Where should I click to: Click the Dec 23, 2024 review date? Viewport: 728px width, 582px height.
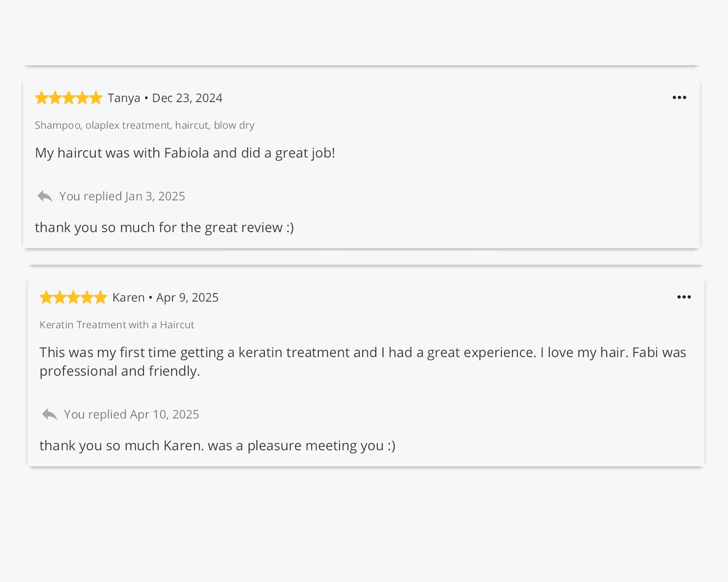click(x=187, y=98)
